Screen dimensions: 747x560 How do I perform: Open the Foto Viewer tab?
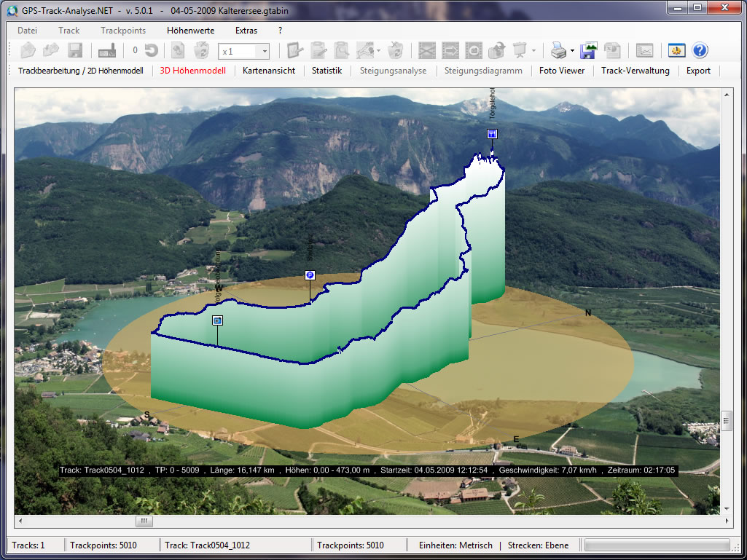tap(562, 71)
